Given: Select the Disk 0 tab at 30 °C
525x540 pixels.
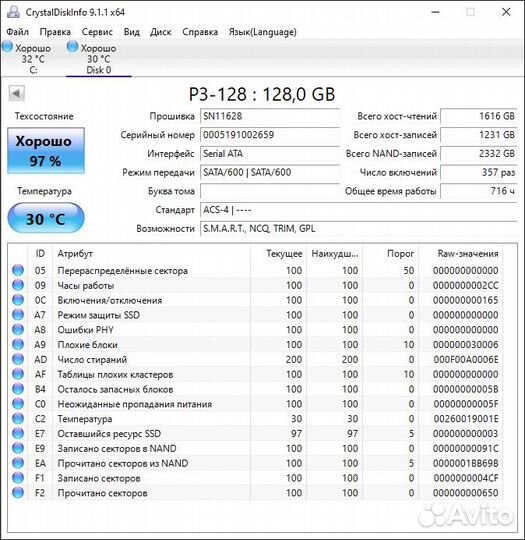Looking at the screenshot, I should tap(99, 58).
